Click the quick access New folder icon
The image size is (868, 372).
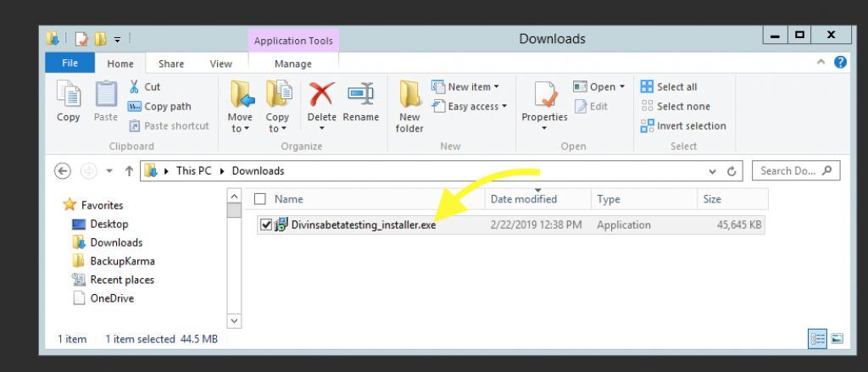pos(100,39)
